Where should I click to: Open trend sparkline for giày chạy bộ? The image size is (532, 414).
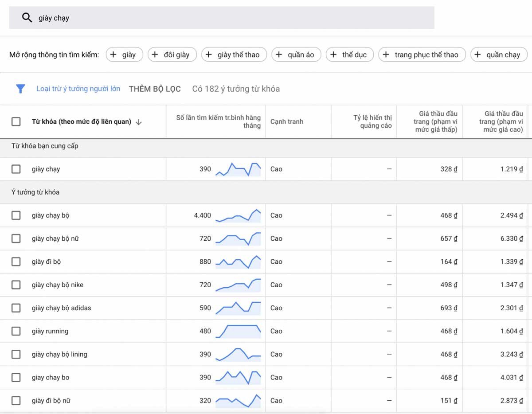point(238,215)
